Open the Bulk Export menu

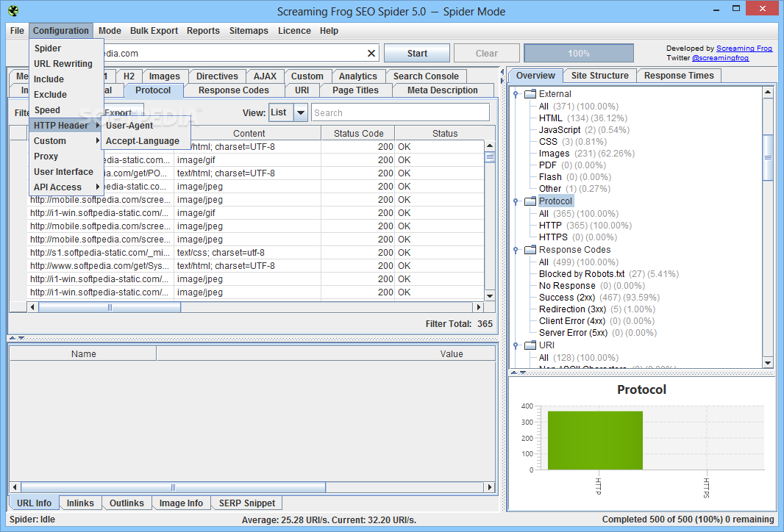(154, 30)
